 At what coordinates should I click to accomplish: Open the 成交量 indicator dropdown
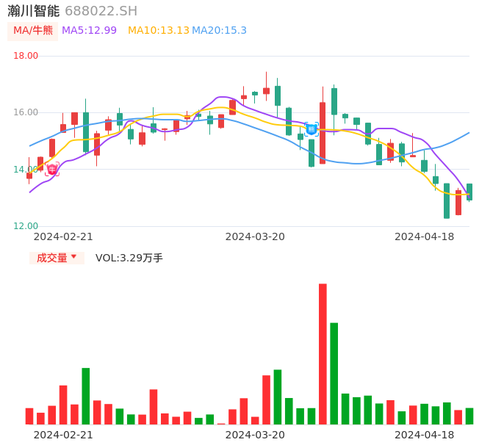[x=57, y=258]
